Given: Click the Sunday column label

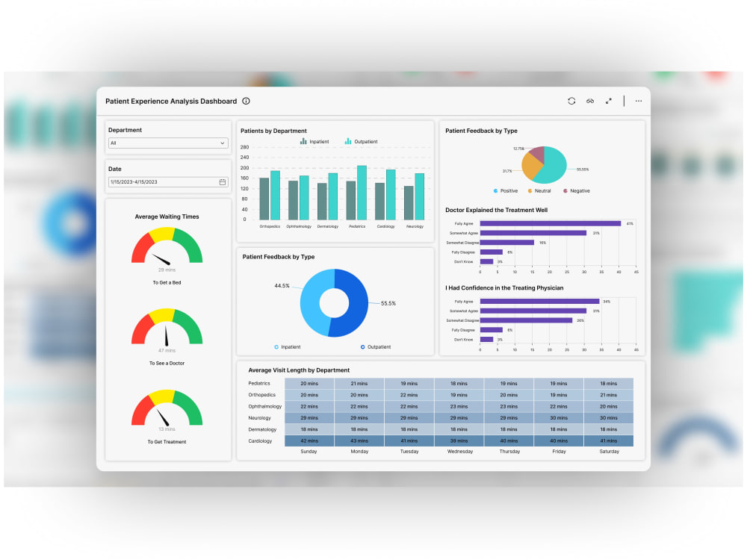Looking at the screenshot, I should coord(309,452).
